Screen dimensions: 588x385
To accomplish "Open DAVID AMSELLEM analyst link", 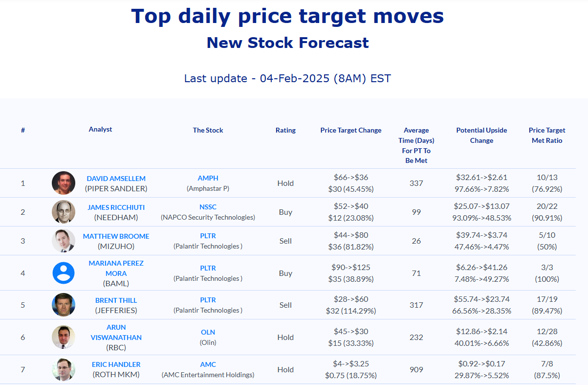I will 116,179.
